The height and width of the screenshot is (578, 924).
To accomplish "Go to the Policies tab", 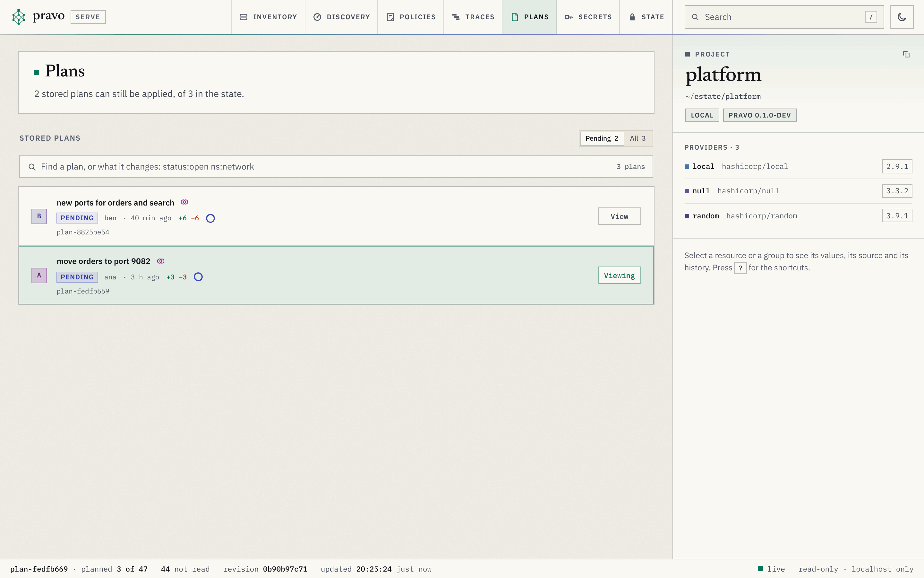I will click(411, 17).
